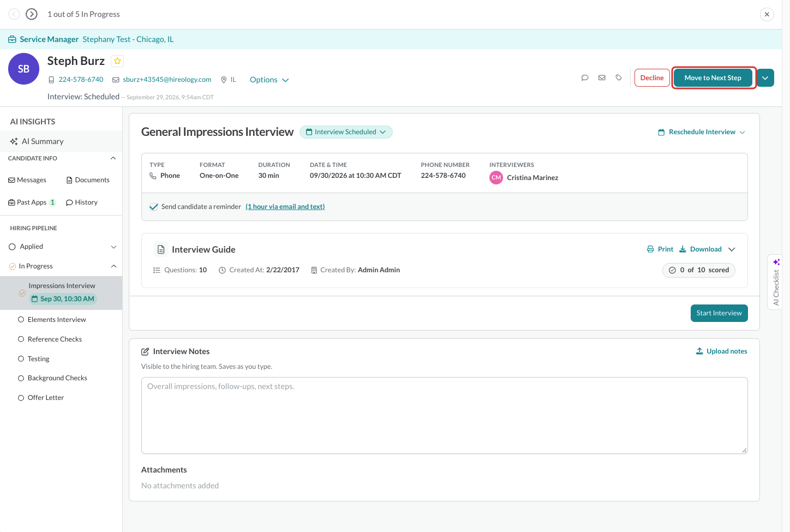Click the Interview Guide document icon

pos(161,249)
